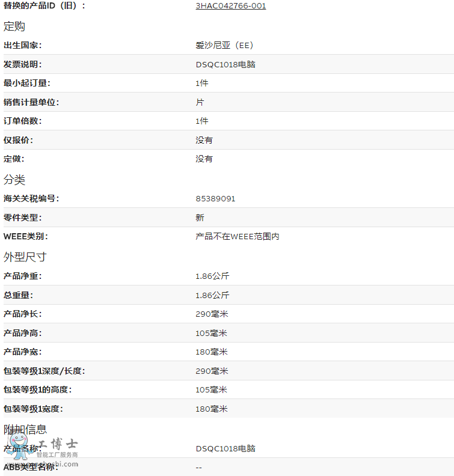Click the 包装等级1的高度 label
Viewport: 454px width, 476px height.
[x=38, y=389]
